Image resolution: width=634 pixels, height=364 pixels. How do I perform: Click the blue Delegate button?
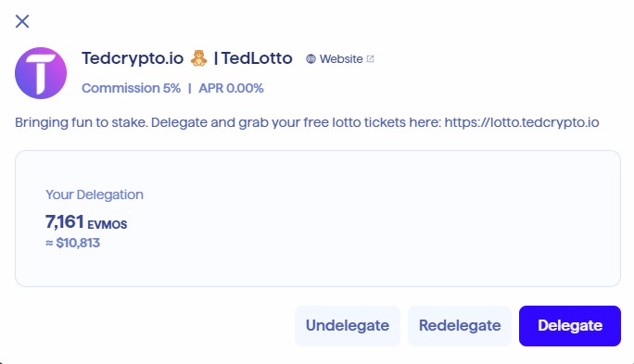pos(570,326)
